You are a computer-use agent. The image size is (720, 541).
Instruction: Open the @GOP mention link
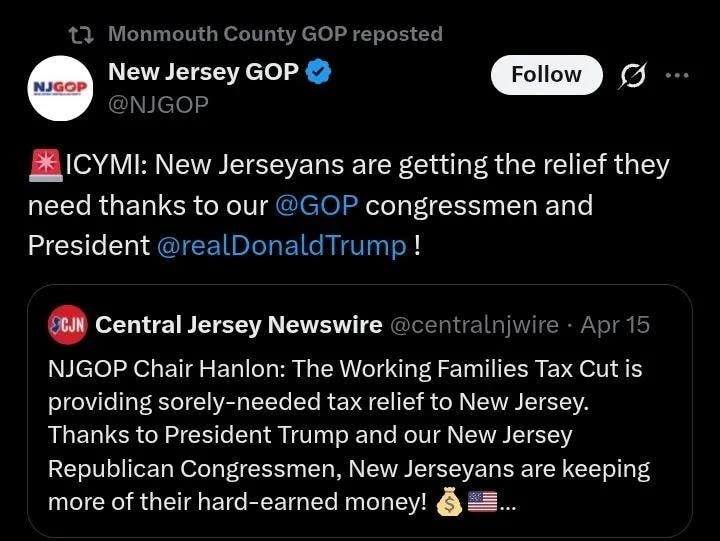[x=317, y=205]
